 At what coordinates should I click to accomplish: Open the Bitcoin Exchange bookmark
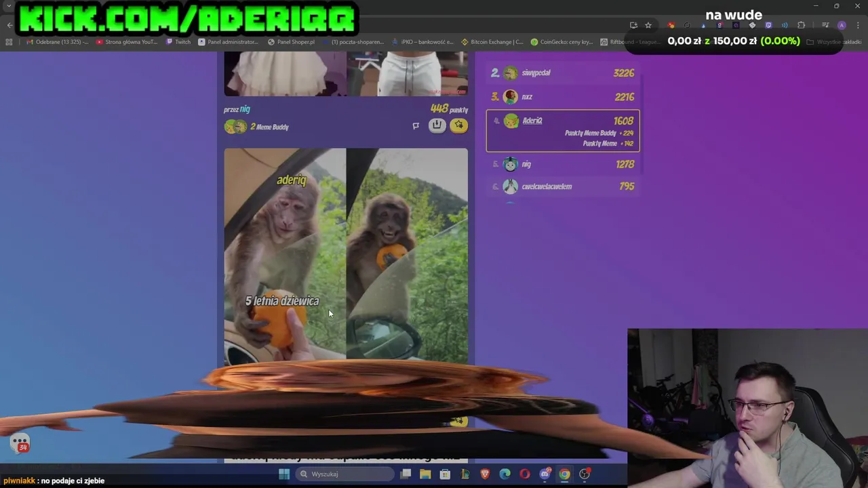tap(492, 42)
